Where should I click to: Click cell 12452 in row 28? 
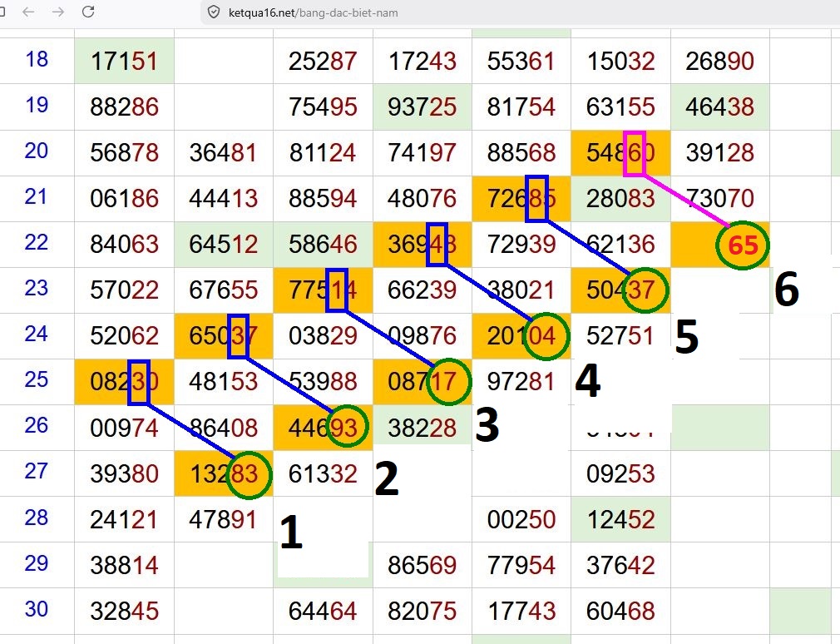pos(621,519)
